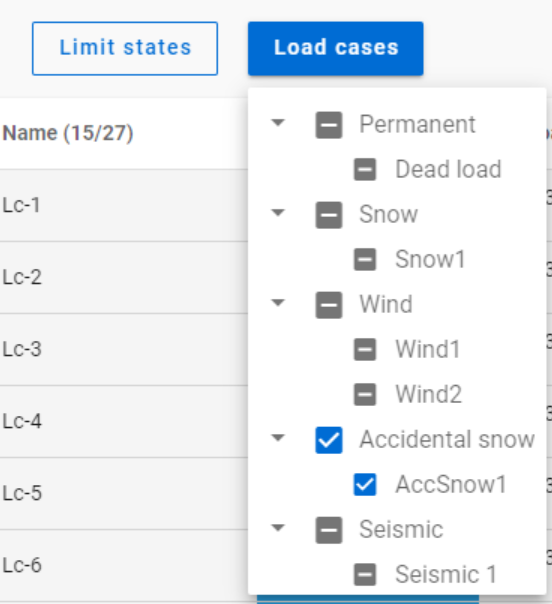Screen dimensions: 552x604
Task: Select the Lc-3 row
Action: coord(124,349)
